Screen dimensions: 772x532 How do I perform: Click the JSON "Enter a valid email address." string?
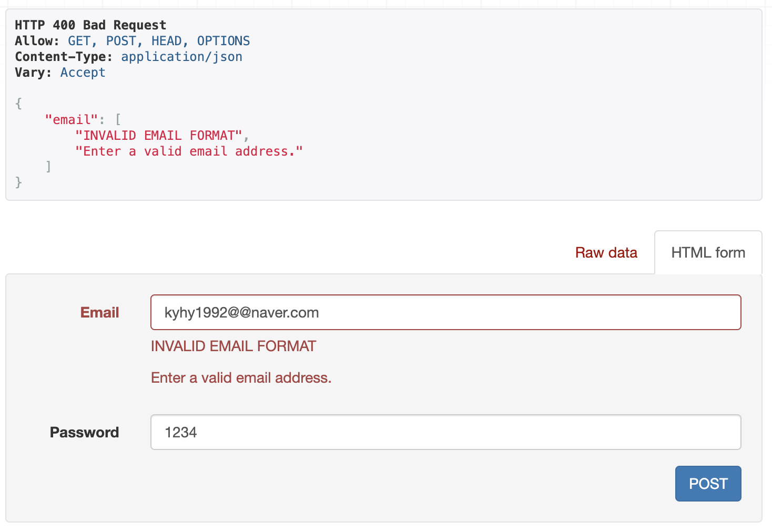[x=189, y=151]
